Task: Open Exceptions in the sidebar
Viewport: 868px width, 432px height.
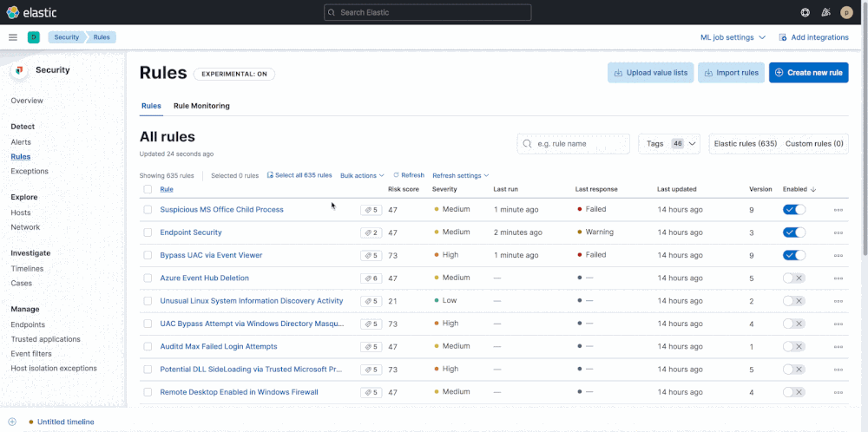Action: click(30, 171)
